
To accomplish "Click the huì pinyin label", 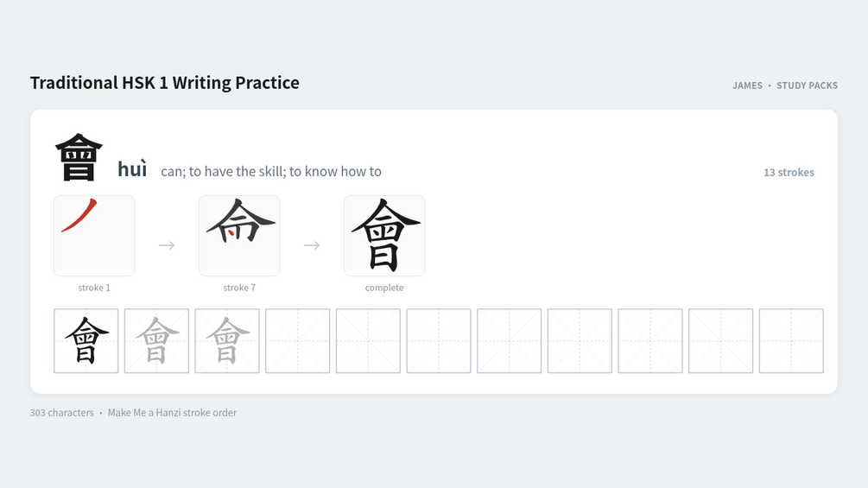I will pyautogui.click(x=132, y=169).
